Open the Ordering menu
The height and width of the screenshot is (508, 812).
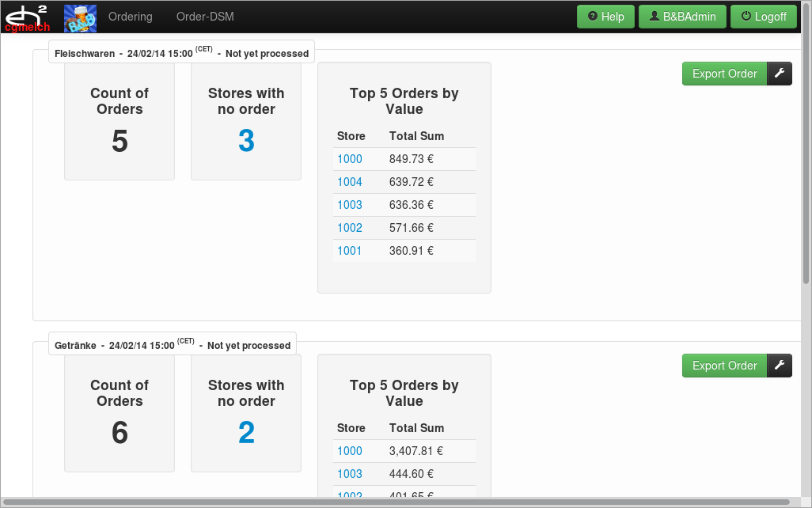point(130,17)
